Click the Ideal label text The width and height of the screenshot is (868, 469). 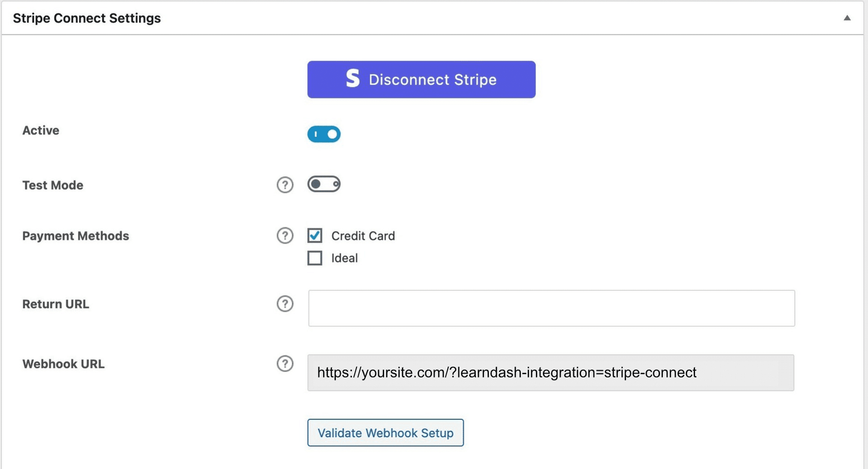click(x=344, y=258)
